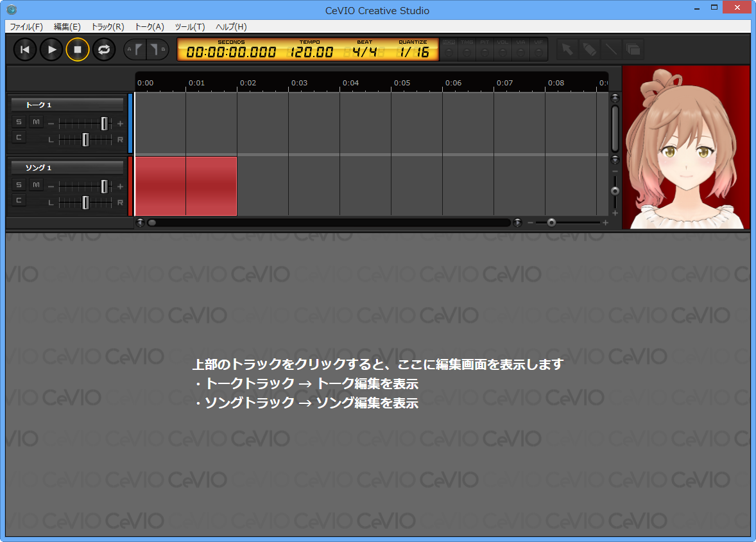Open the トラック(R) menu
The height and width of the screenshot is (542, 756).
[x=108, y=27]
